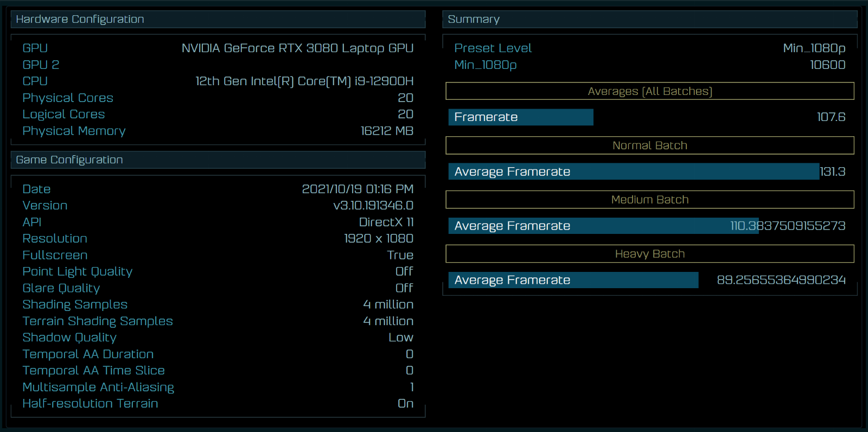Viewport: 868px width, 432px height.
Task: Select Temporal AA Duration label
Action: click(88, 354)
